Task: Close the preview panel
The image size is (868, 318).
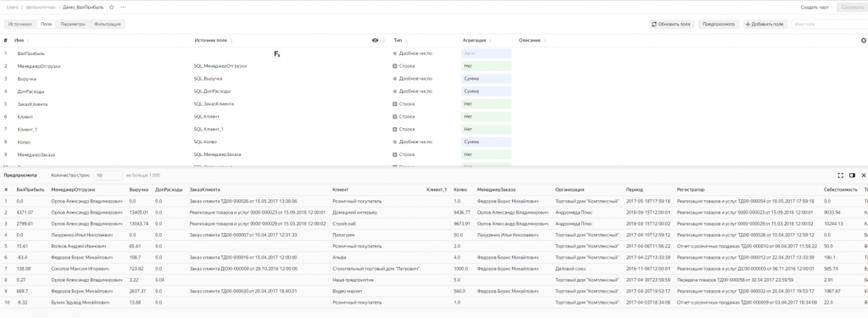Action: click(x=863, y=175)
